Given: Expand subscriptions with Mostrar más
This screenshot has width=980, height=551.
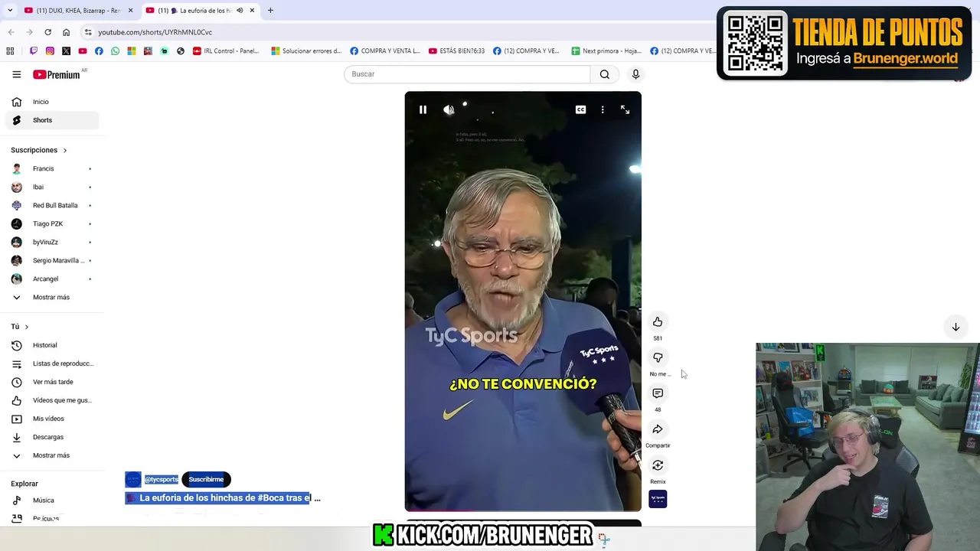Looking at the screenshot, I should click(x=52, y=297).
